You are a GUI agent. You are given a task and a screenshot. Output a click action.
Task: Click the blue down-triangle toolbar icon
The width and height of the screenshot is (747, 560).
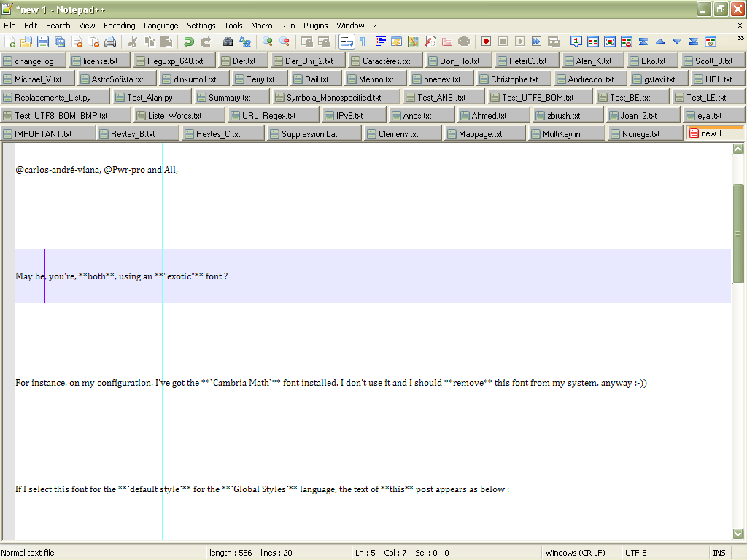(676, 42)
